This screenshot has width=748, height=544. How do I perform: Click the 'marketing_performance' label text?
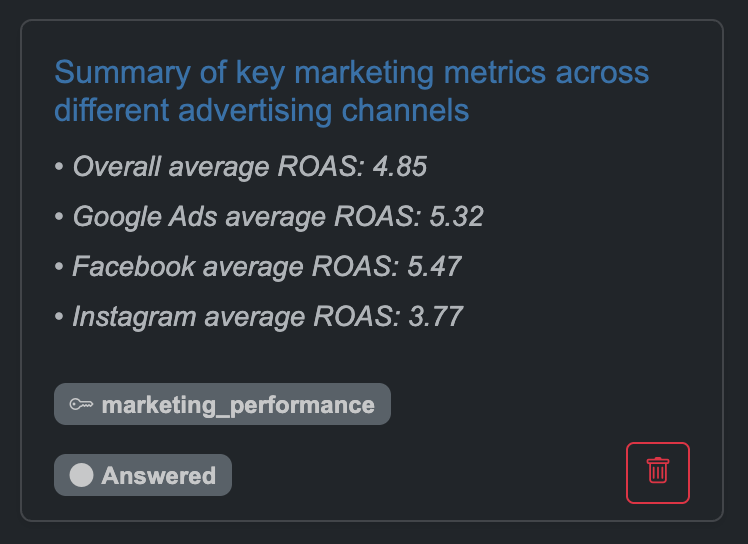tap(238, 406)
